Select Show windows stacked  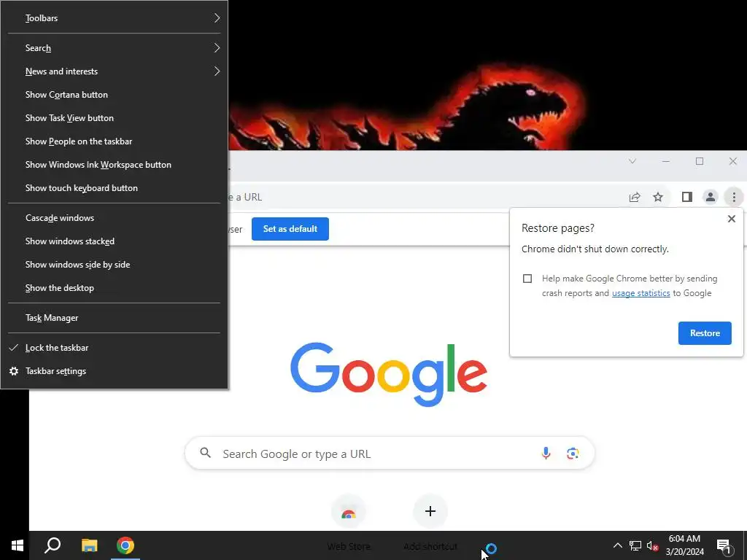[x=115, y=241]
